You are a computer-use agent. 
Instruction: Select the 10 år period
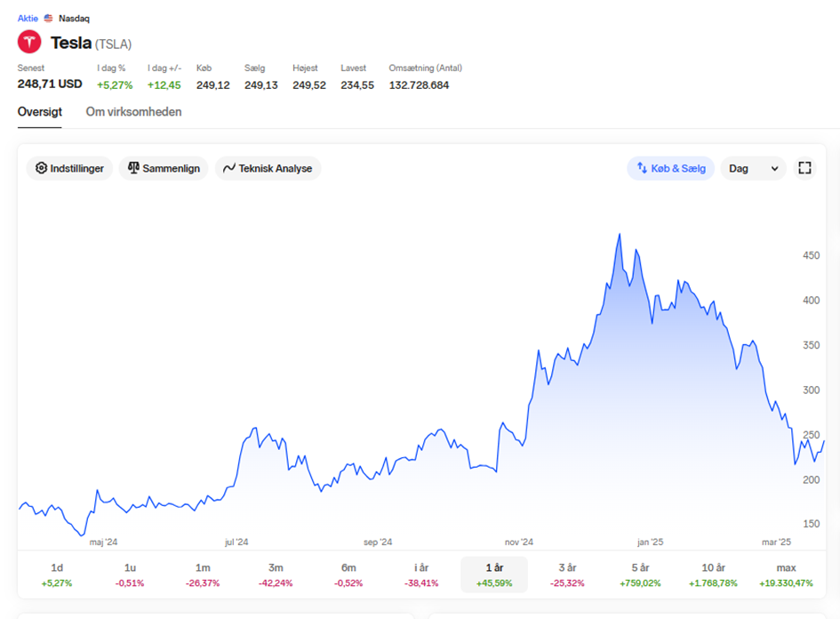click(713, 575)
